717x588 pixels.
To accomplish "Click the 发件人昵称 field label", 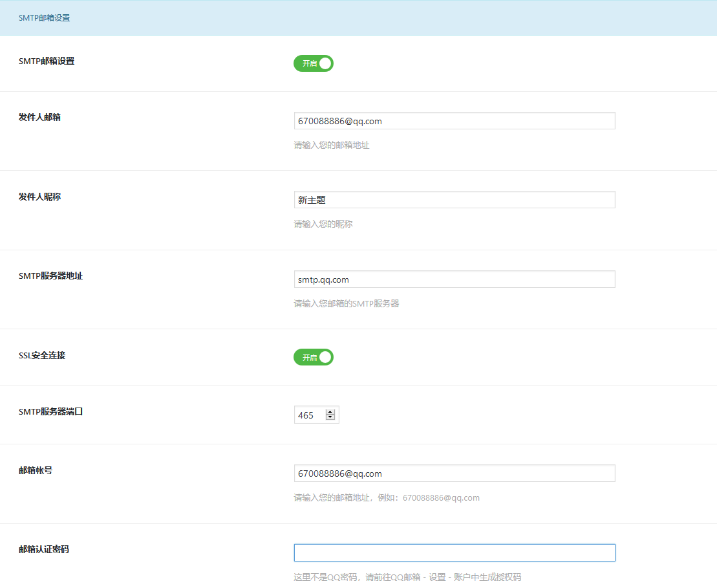I will pyautogui.click(x=39, y=197).
